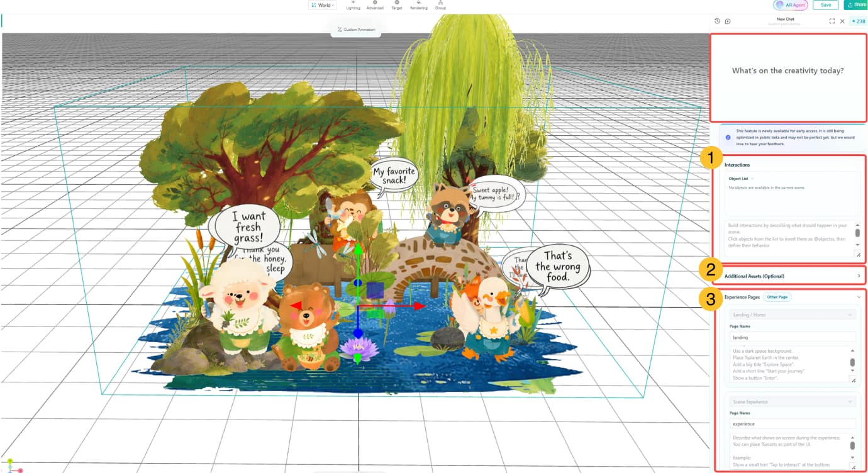Close the New Chat panel
Screen dimensions: 868x473
pyautogui.click(x=842, y=21)
